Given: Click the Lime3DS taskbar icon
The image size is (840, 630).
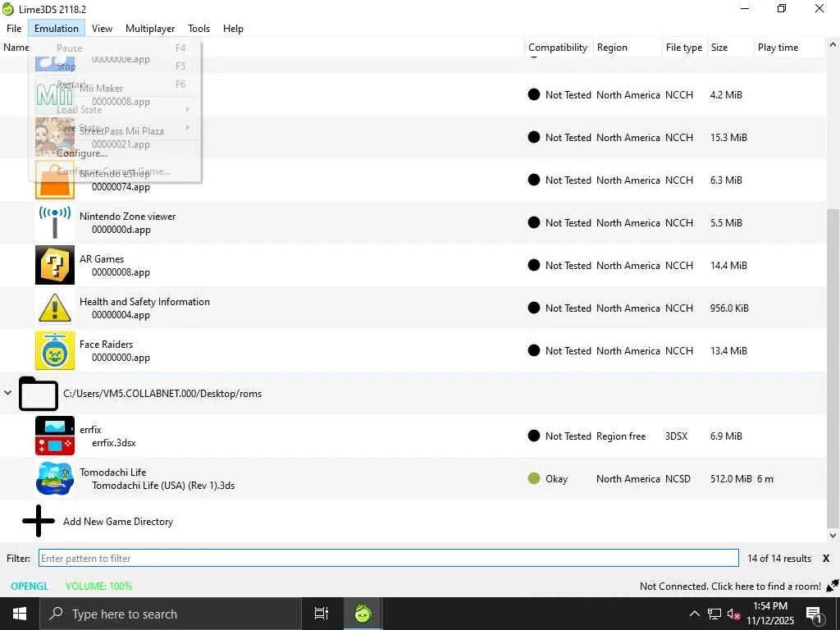Looking at the screenshot, I should click(363, 614).
